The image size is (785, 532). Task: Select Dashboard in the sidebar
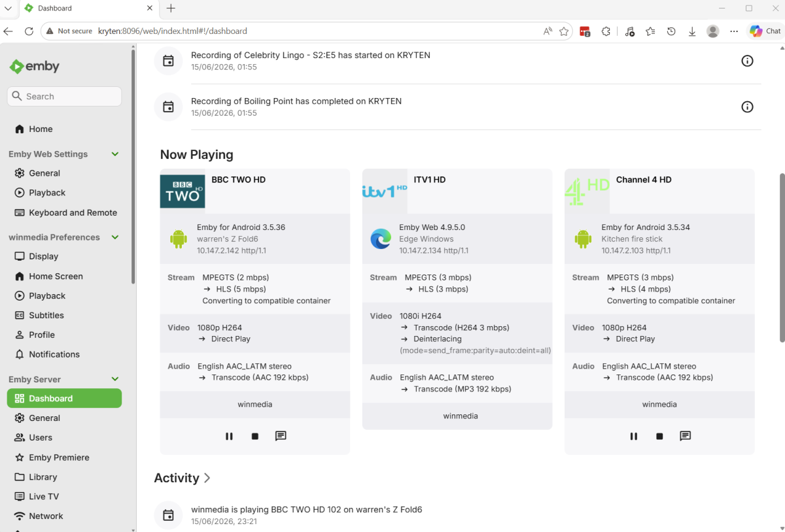pyautogui.click(x=64, y=398)
